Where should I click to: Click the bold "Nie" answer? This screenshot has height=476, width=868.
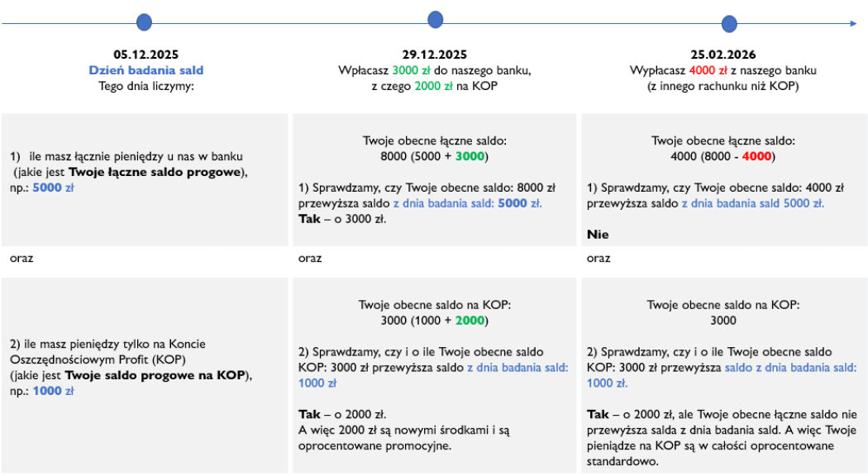pyautogui.click(x=598, y=235)
